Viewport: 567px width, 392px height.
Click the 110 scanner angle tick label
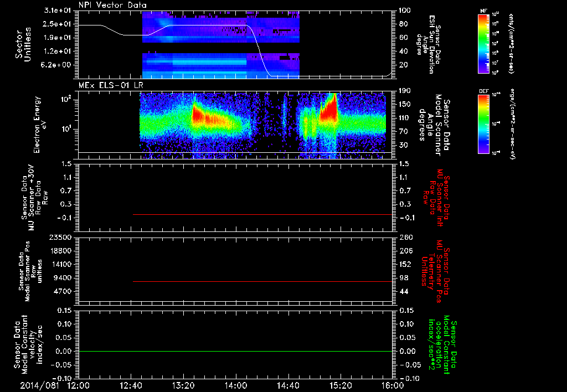click(405, 118)
